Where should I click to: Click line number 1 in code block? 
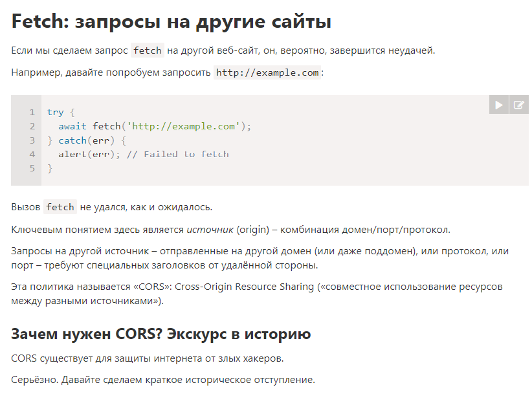click(x=32, y=112)
